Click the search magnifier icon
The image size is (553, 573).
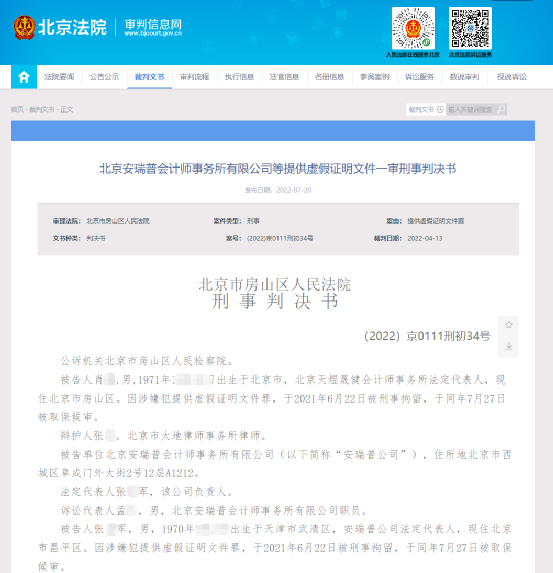click(x=501, y=109)
